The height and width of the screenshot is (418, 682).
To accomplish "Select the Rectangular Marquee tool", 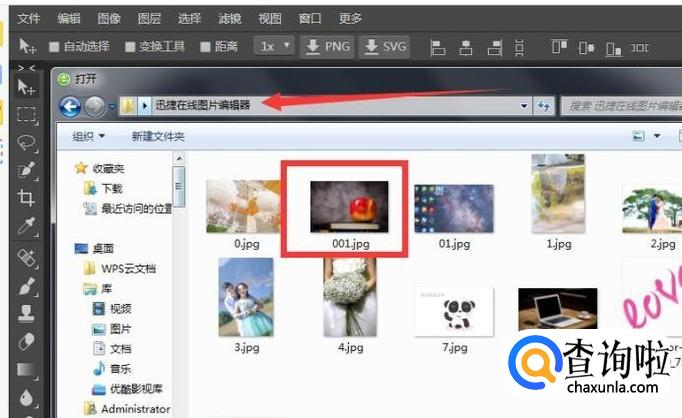I will [26, 115].
